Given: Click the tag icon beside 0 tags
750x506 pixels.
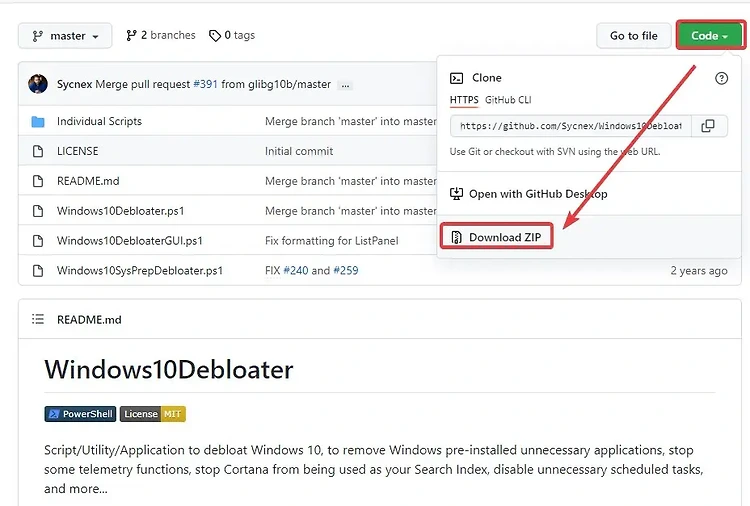Looking at the screenshot, I should [215, 35].
